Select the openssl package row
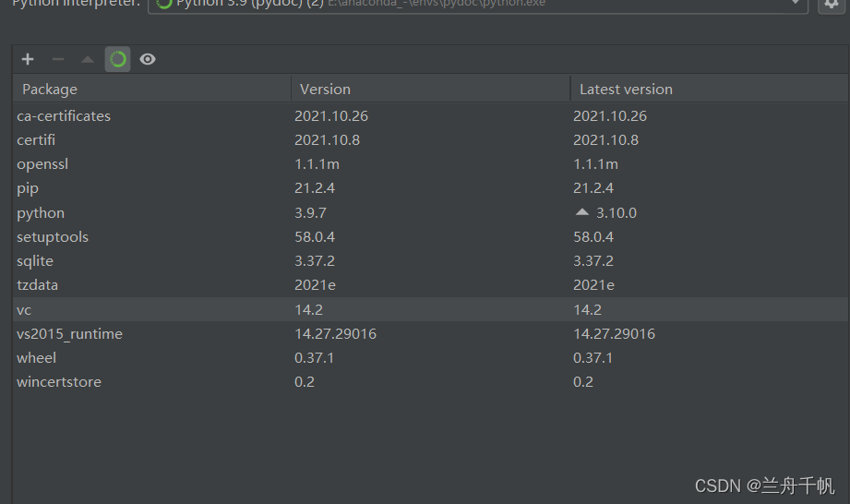Screen dimensions: 850x504 point(42,164)
